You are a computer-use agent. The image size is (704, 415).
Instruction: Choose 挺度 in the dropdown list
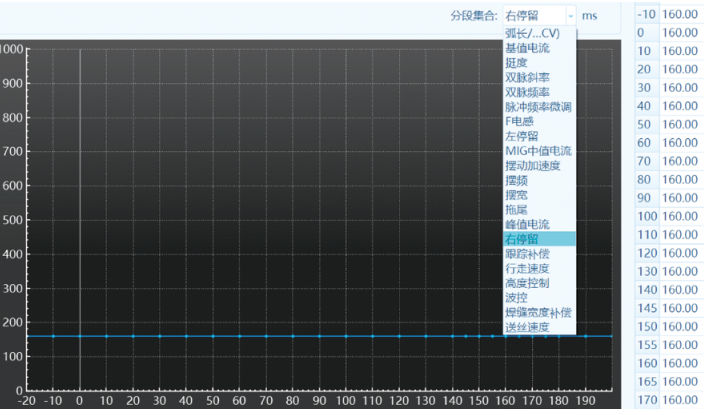pyautogui.click(x=516, y=62)
